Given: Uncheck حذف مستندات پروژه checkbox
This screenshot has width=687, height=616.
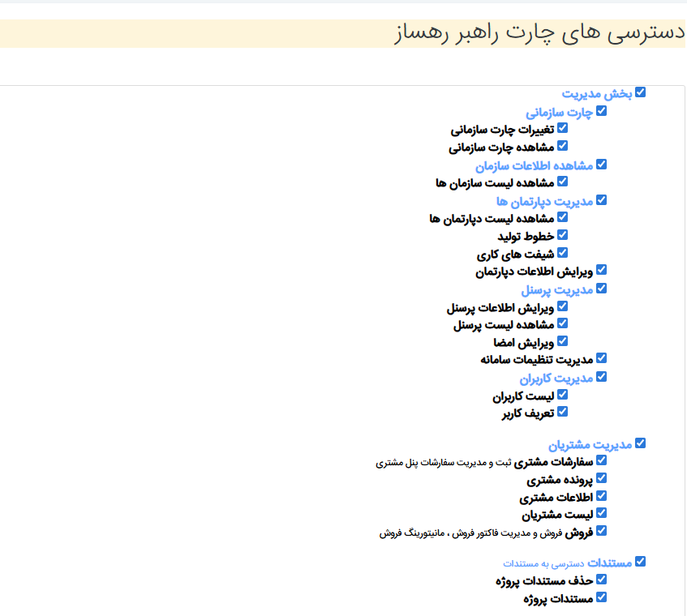Looking at the screenshot, I should point(601,580).
